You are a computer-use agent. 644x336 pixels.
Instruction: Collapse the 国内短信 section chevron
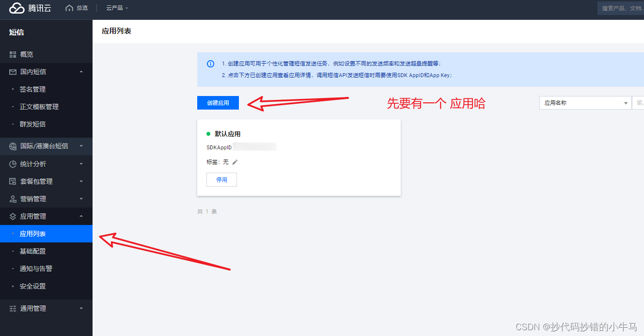pyautogui.click(x=81, y=72)
